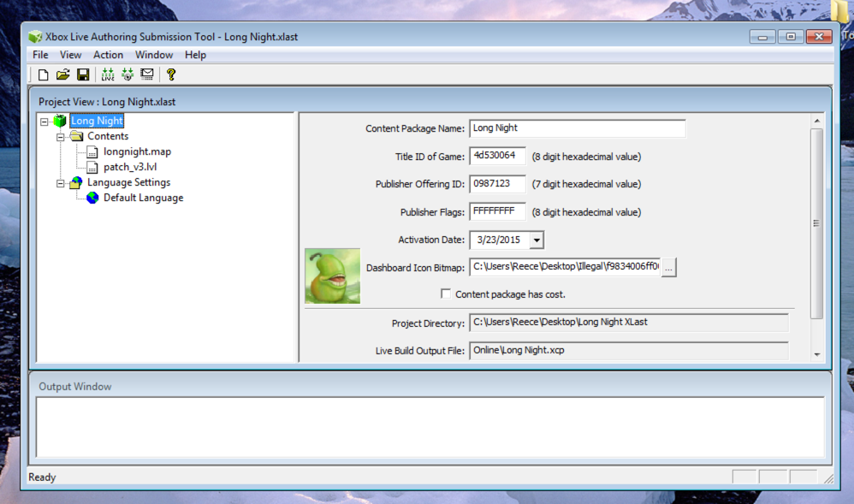
Task: Open the Activation Date dropdown arrow
Action: coord(537,240)
